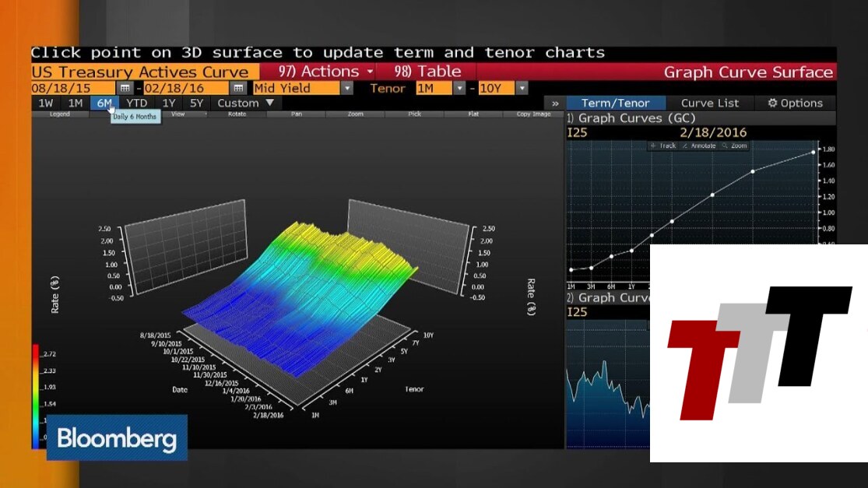Select the YTD time range tab

137,103
